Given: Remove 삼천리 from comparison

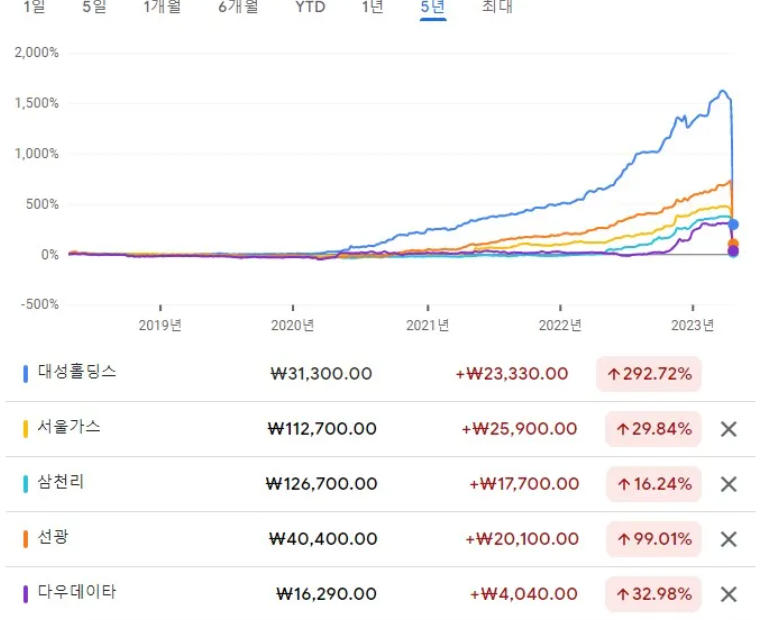Looking at the screenshot, I should pyautogui.click(x=728, y=484).
